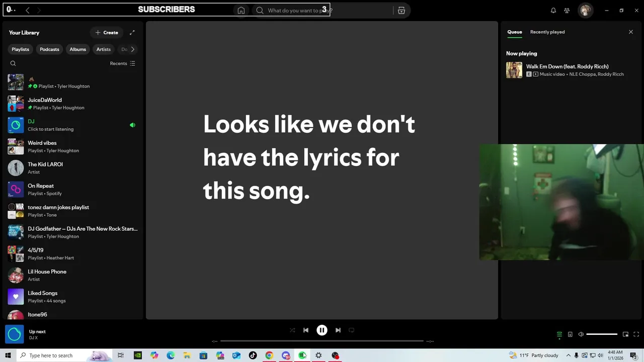This screenshot has width=644, height=362.
Task: Open DJ Godfather playlist in library
Action: (x=72, y=232)
